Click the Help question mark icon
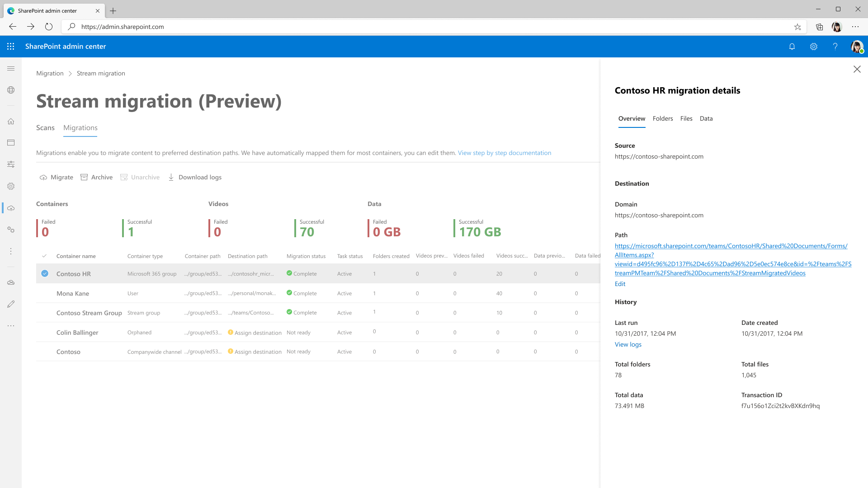 [835, 47]
